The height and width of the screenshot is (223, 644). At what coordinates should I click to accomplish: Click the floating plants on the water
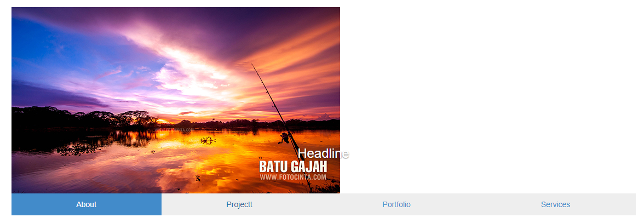(208, 140)
